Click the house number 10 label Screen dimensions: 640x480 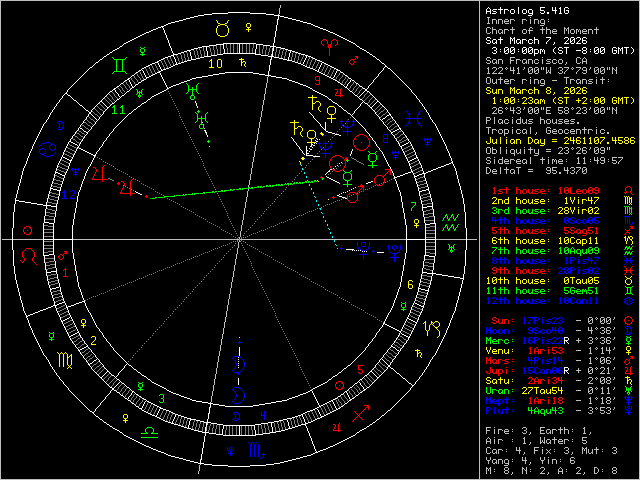pyautogui.click(x=214, y=63)
